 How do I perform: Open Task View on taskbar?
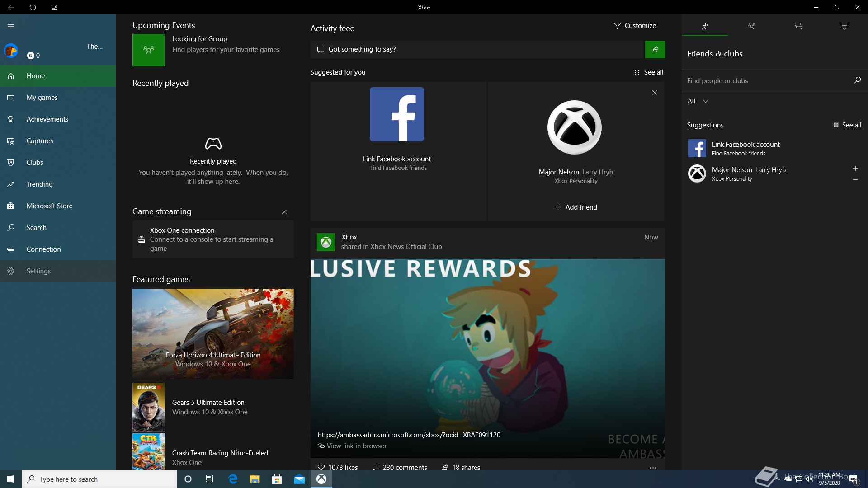pos(209,479)
